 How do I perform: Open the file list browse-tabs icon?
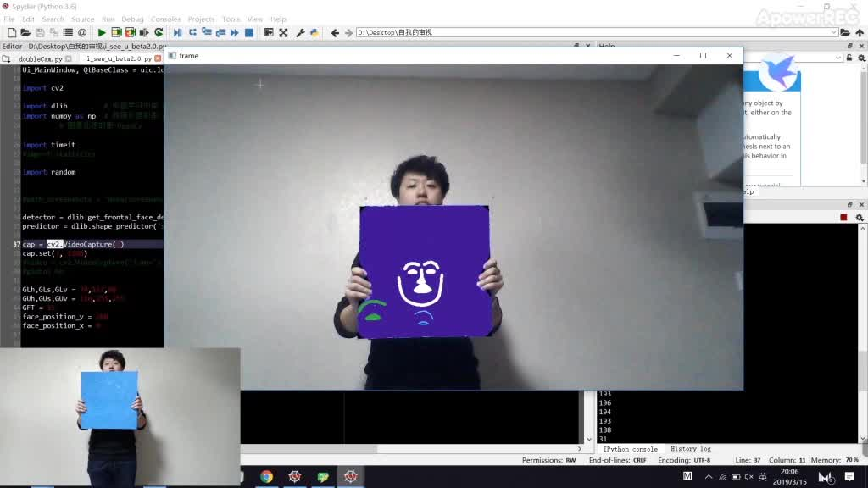tap(68, 33)
